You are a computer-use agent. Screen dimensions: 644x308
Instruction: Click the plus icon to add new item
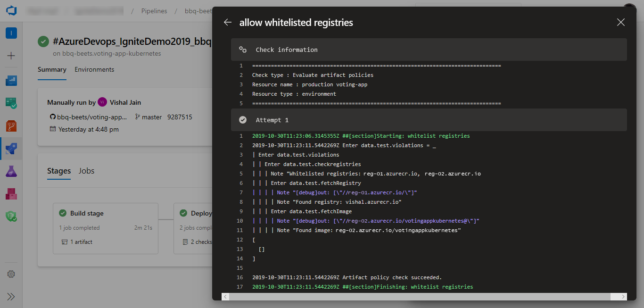point(10,56)
